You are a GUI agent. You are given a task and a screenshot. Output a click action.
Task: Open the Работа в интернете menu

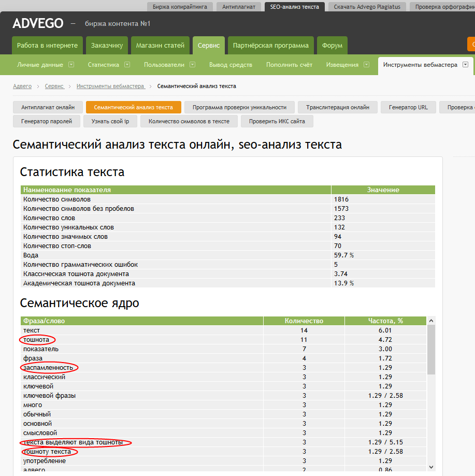coord(47,46)
